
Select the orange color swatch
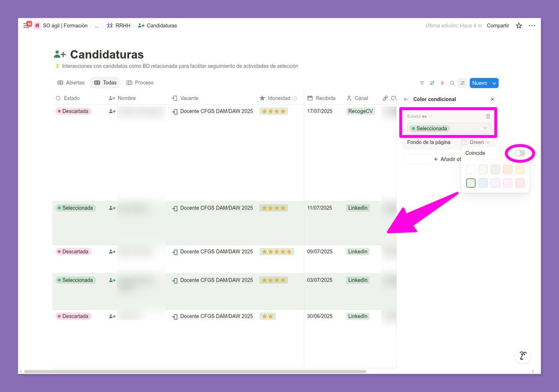tap(508, 169)
